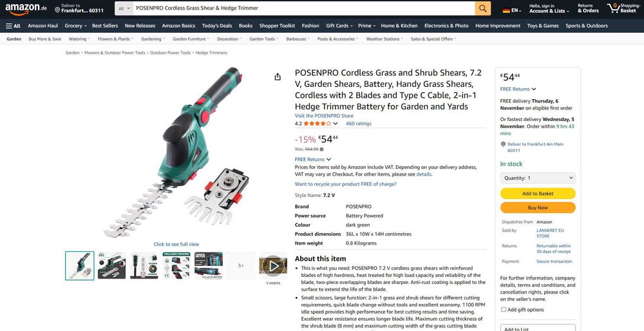Image resolution: width=644 pixels, height=331 pixels.
Task: Open the All hamburger menu
Action: 13,26
